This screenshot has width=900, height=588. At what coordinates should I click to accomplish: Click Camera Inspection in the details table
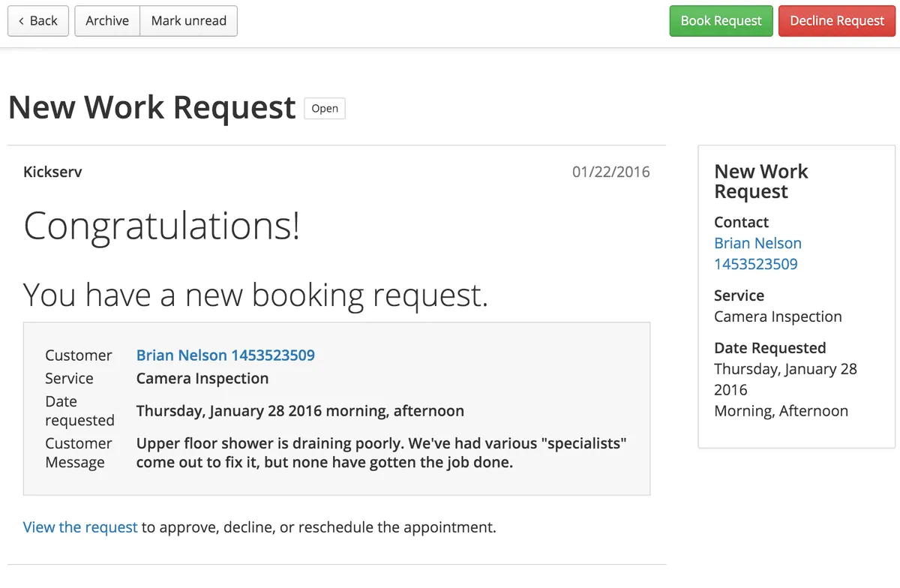click(202, 379)
